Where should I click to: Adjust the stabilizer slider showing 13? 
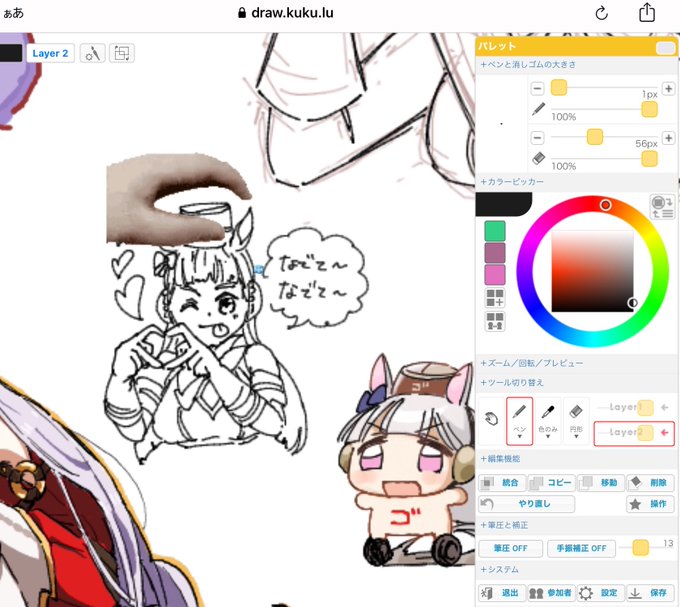pyautogui.click(x=640, y=548)
